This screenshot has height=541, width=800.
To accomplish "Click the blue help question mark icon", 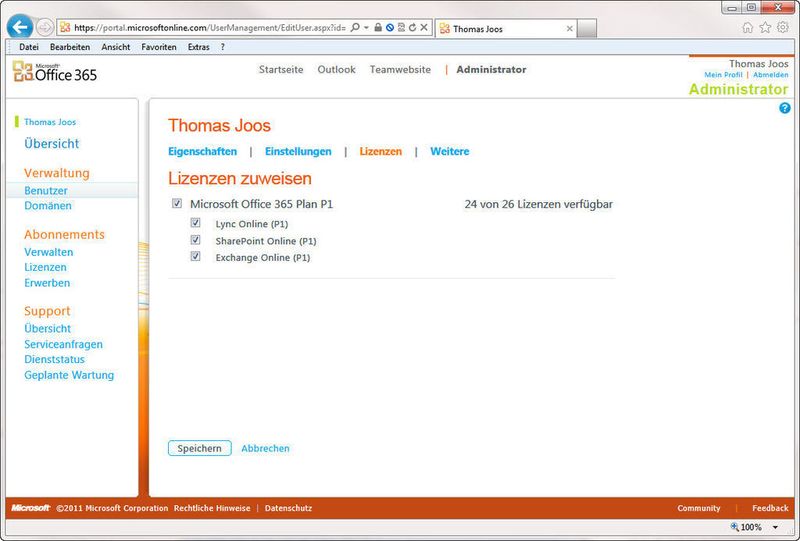I will [x=785, y=108].
